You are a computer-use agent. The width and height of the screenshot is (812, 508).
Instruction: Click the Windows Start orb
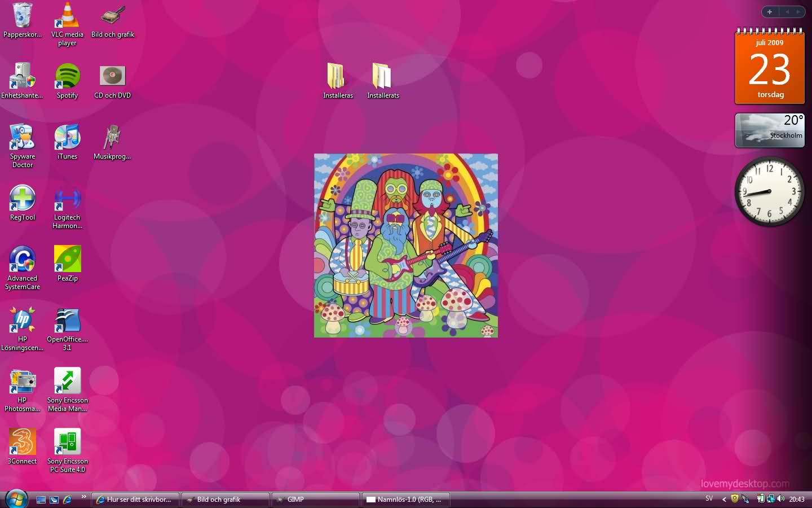16,499
